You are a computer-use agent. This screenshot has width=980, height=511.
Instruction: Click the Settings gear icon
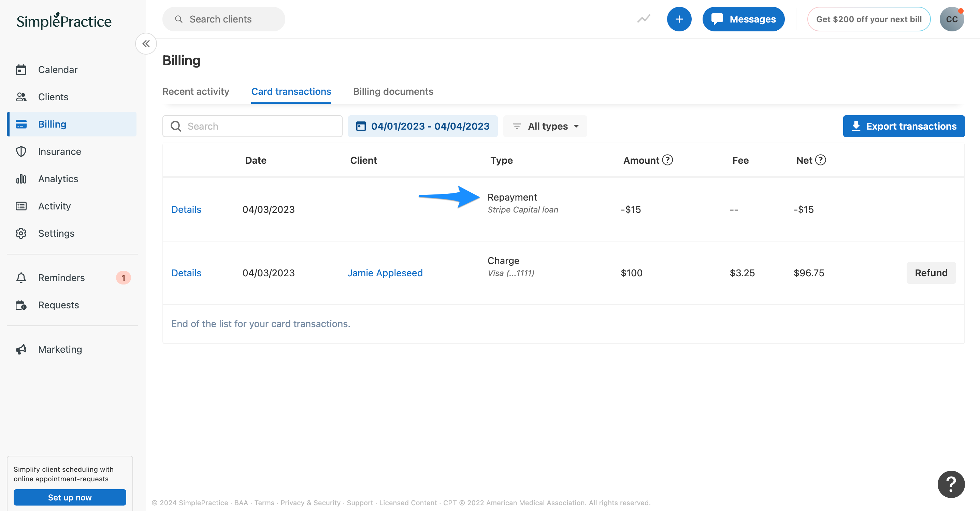click(x=21, y=233)
